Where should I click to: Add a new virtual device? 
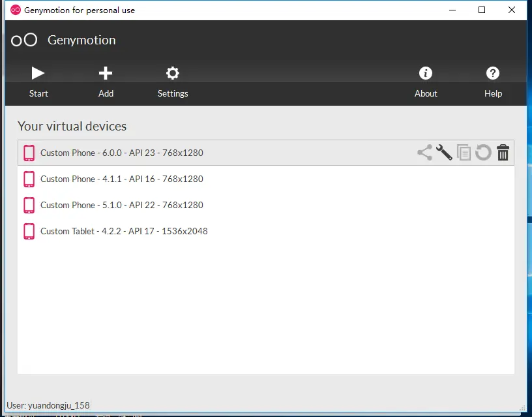coord(106,82)
